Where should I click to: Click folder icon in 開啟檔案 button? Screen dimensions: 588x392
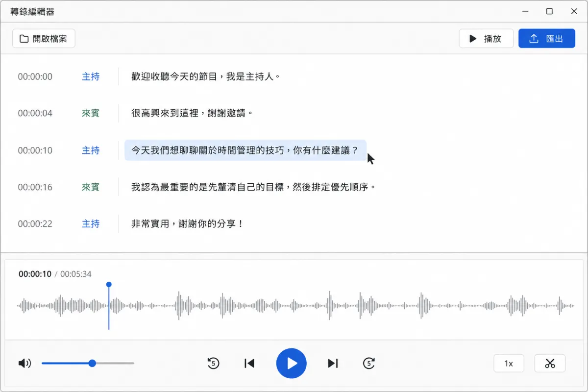coord(24,39)
